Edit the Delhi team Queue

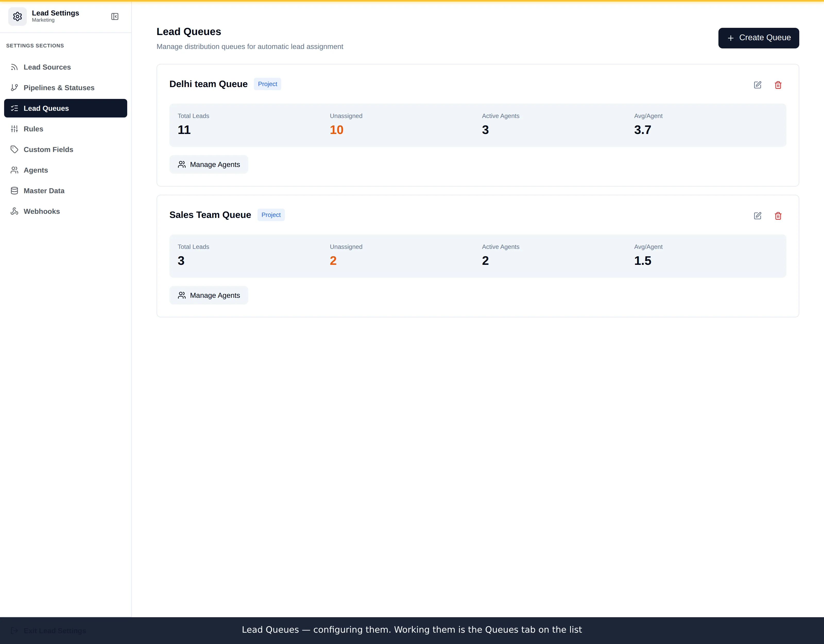click(757, 85)
